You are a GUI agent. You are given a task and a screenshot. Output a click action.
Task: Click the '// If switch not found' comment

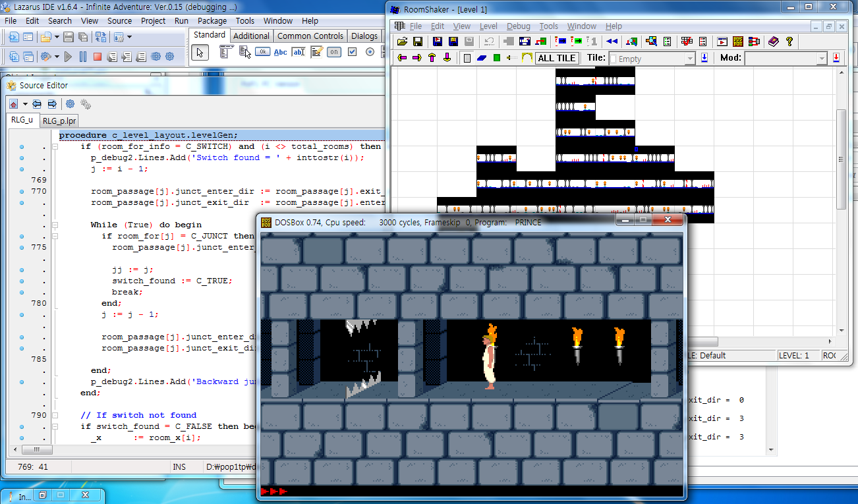click(138, 415)
